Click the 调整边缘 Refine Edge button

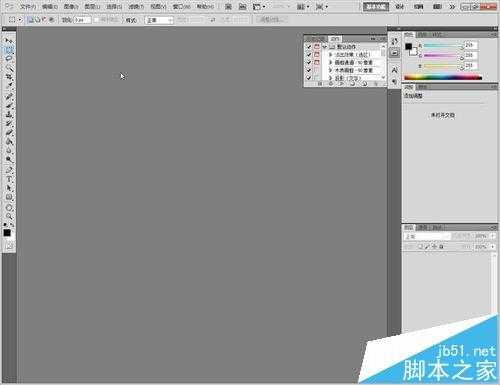point(272,20)
